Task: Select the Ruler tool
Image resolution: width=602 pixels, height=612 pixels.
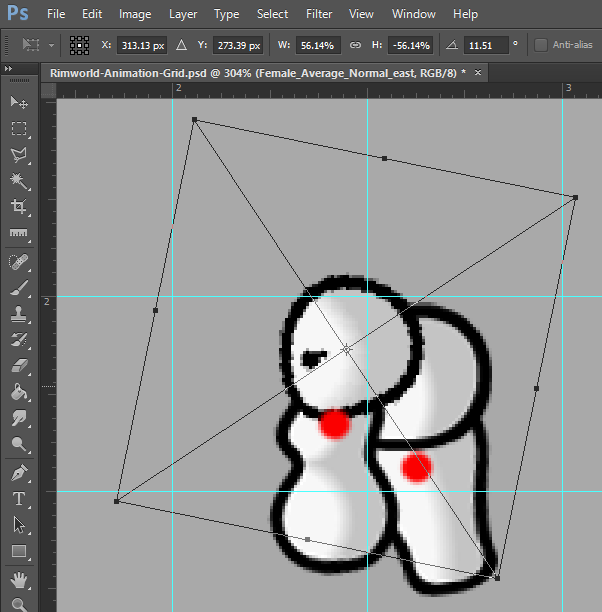Action: pyautogui.click(x=19, y=233)
